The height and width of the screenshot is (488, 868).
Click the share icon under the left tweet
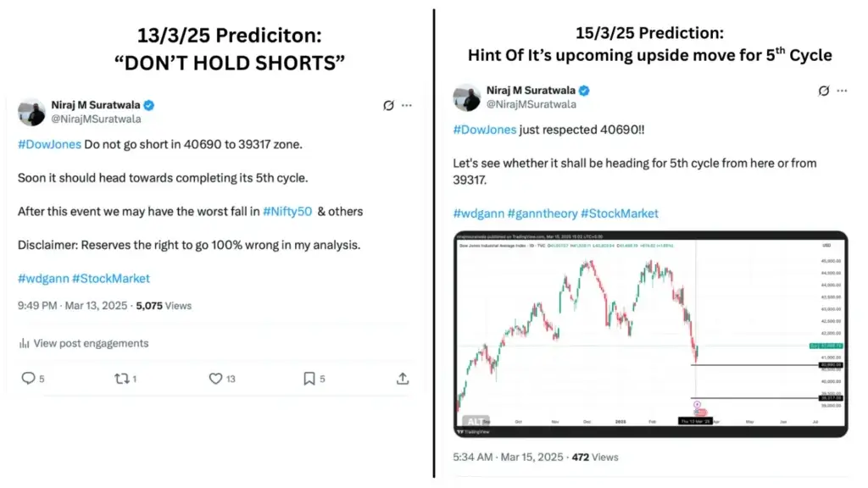coord(402,378)
